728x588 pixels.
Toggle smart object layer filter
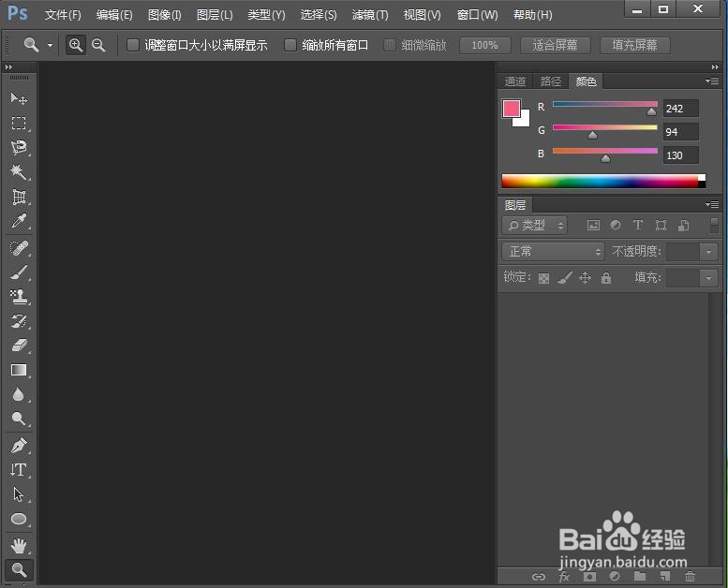point(683,226)
